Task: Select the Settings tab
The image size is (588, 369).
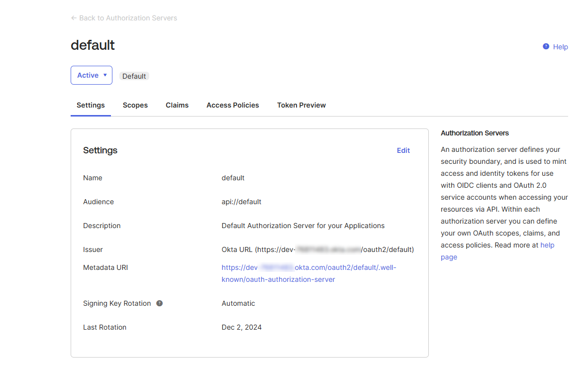Action: (91, 105)
